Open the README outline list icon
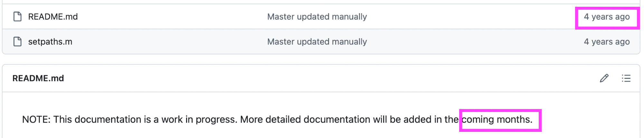Viewport: 644px width, 138px height. (626, 78)
